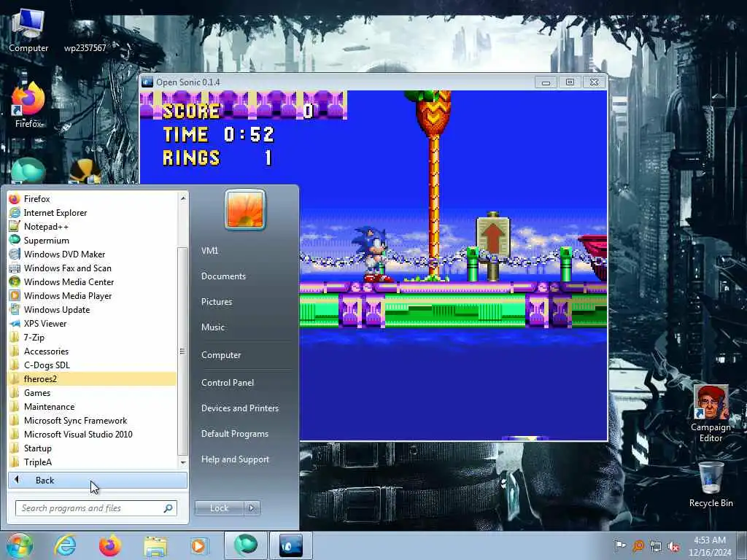Click the Windows Start orb
The width and height of the screenshot is (747, 560).
[19, 545]
